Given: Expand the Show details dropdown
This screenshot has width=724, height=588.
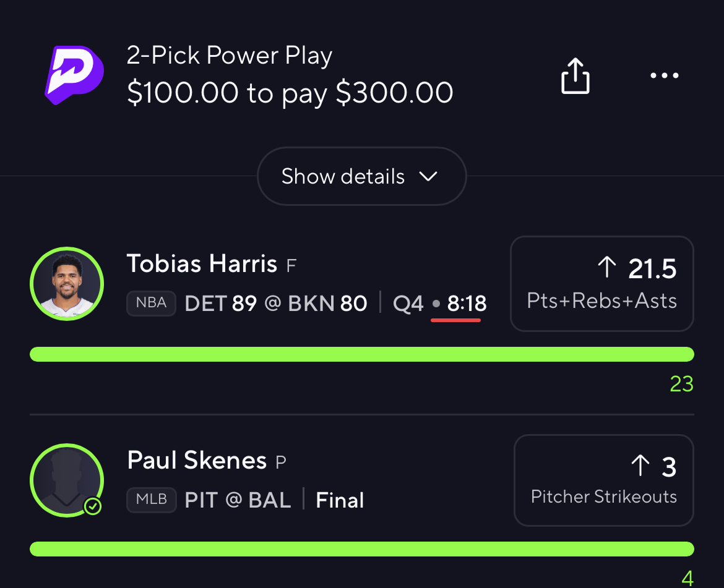Looking at the screenshot, I should pyautogui.click(x=361, y=176).
